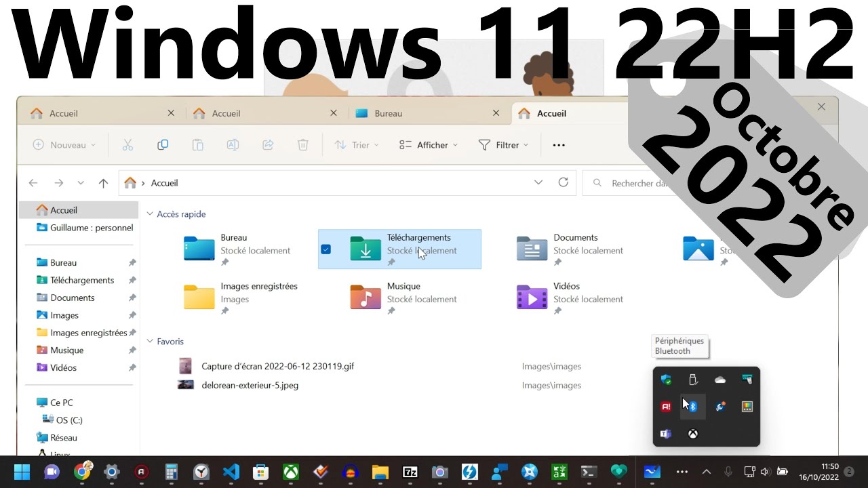Open Windows Security shield in tray overflow
The image size is (868, 488).
click(666, 380)
